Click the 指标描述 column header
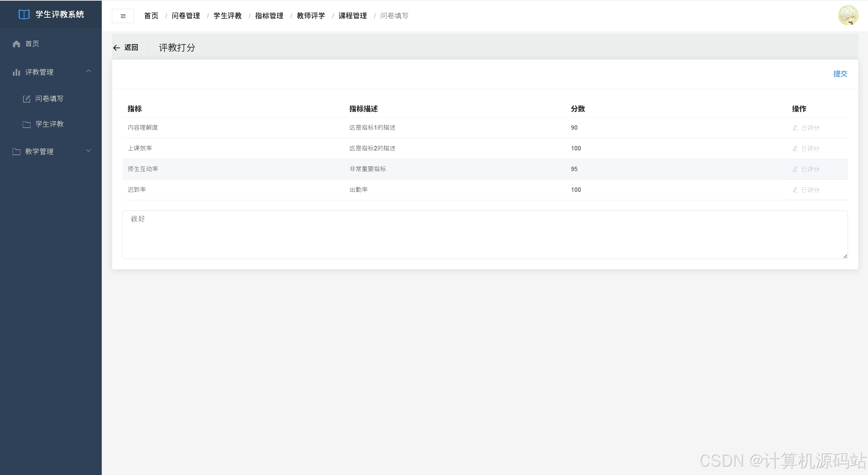 pos(363,109)
